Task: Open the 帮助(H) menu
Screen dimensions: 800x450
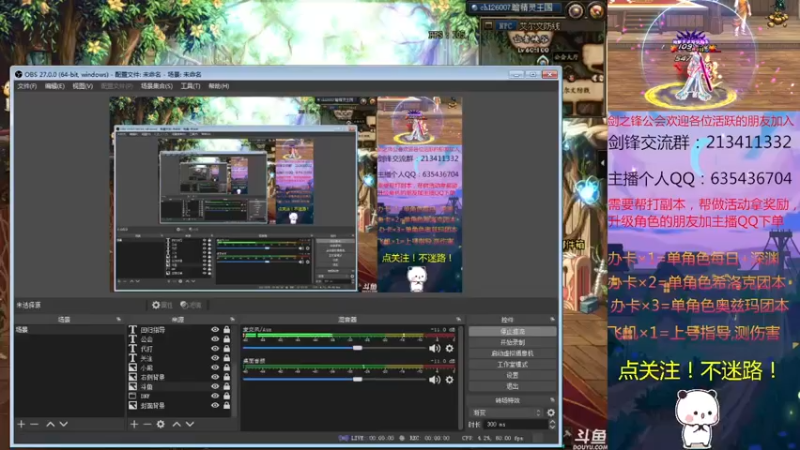Action: [x=218, y=86]
